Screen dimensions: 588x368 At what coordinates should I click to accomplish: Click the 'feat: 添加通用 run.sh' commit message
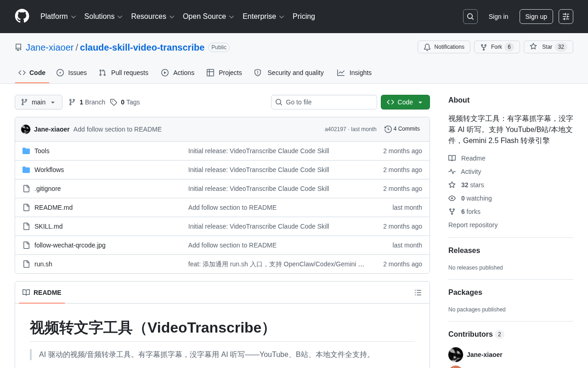(x=276, y=264)
